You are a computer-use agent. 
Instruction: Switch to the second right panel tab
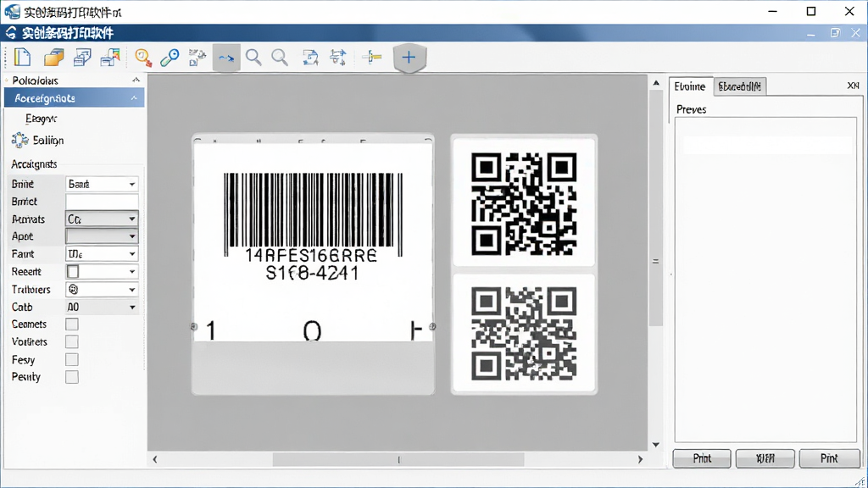739,86
